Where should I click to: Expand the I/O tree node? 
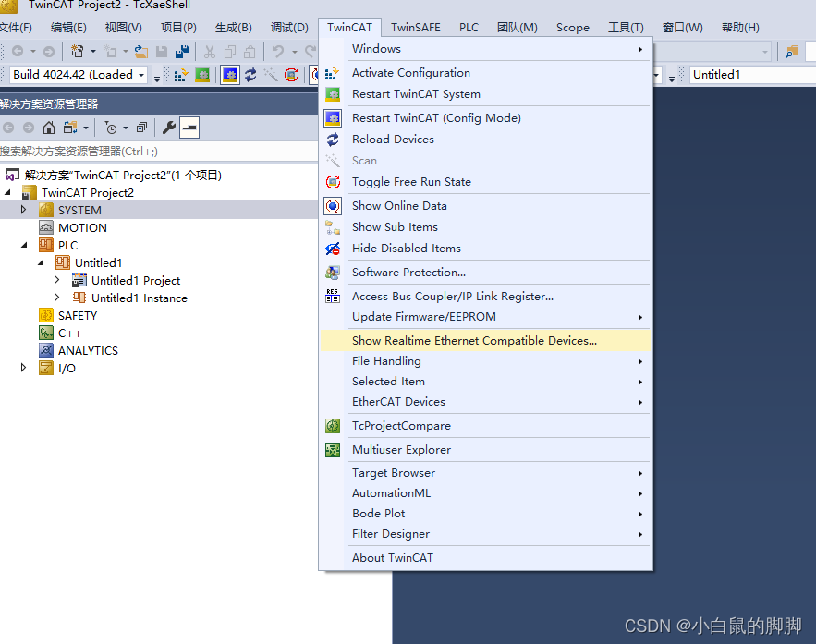click(x=23, y=368)
